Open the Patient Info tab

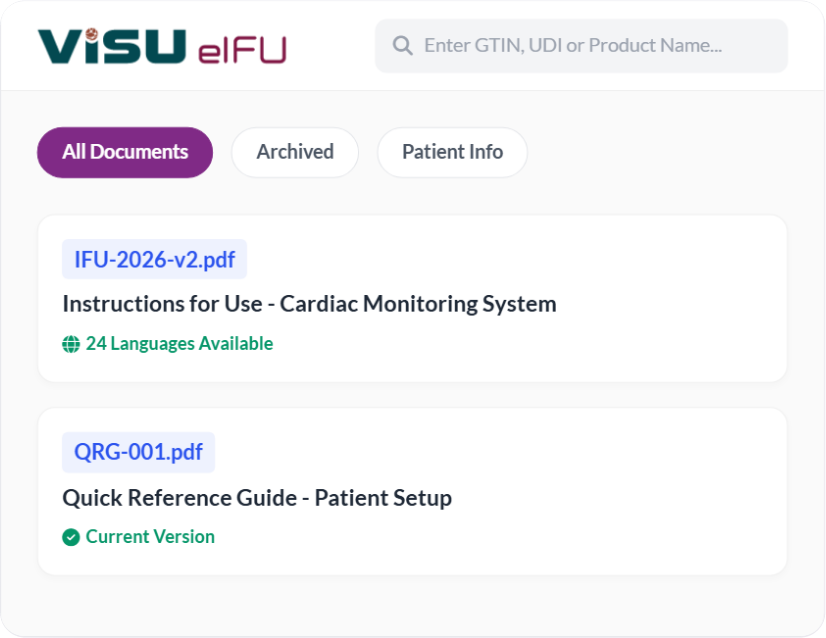452,152
